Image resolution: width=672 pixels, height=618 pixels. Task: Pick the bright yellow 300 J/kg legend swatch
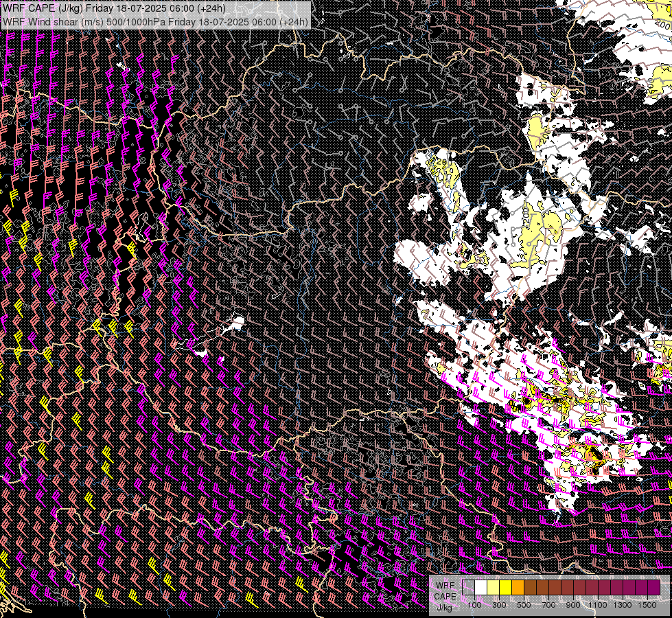click(506, 587)
